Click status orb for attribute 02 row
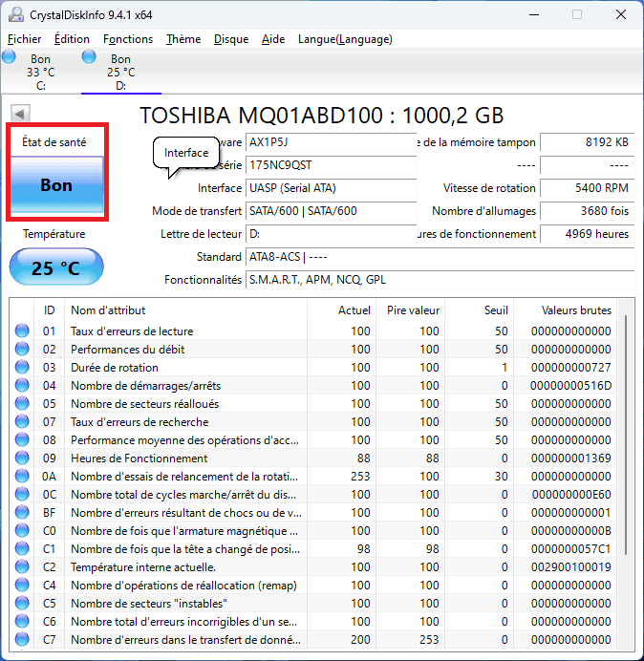This screenshot has height=661, width=644. click(22, 349)
